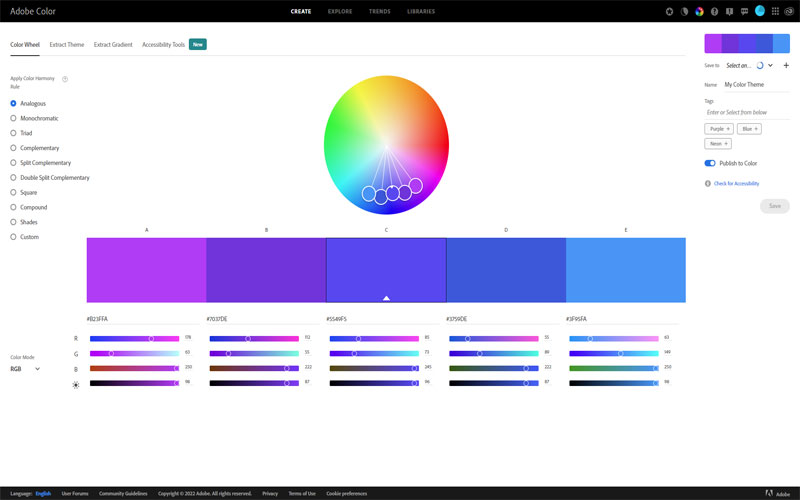The image size is (800, 500).
Task: Click the My Color Theme name field
Action: (x=756, y=85)
